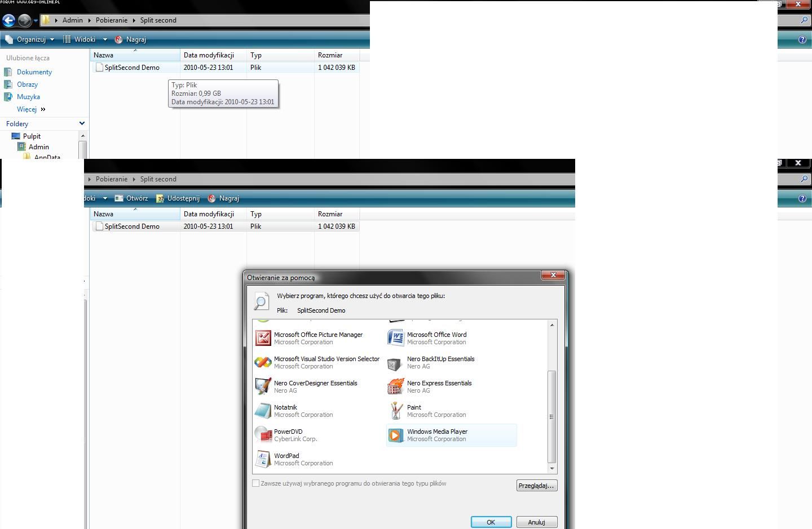Pick the Notatnik program icon
This screenshot has width=812, height=529.
(x=263, y=411)
